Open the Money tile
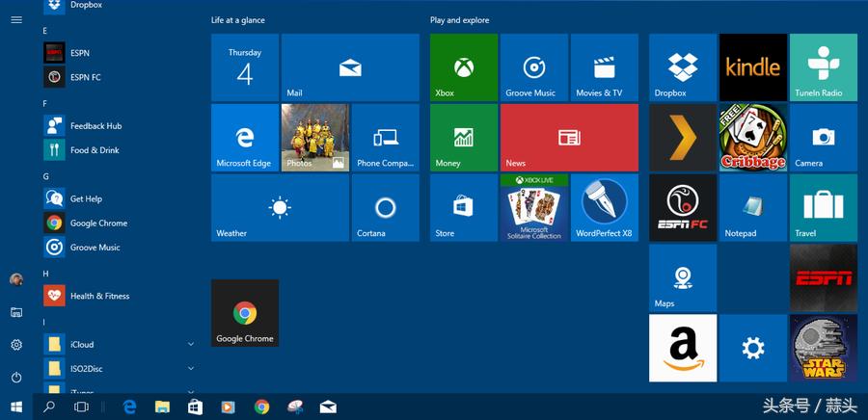868x420 pixels. point(464,138)
